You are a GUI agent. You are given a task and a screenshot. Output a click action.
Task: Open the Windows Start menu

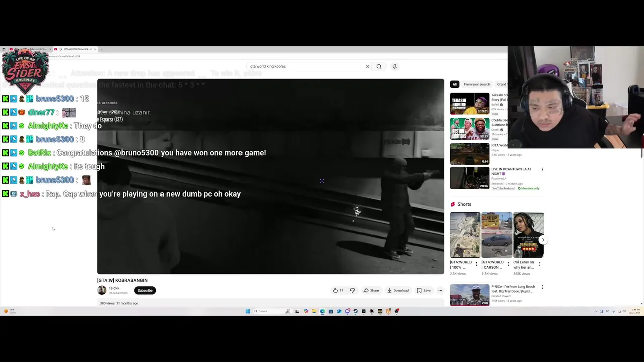point(248,311)
